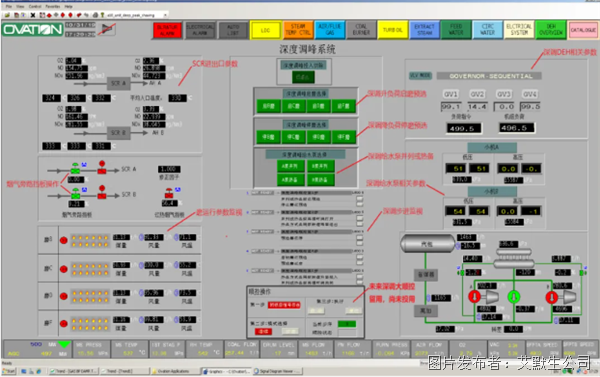Screen dimensions: 600x377
Task: Click the bypass flue damper red valve
Action: 169,193
